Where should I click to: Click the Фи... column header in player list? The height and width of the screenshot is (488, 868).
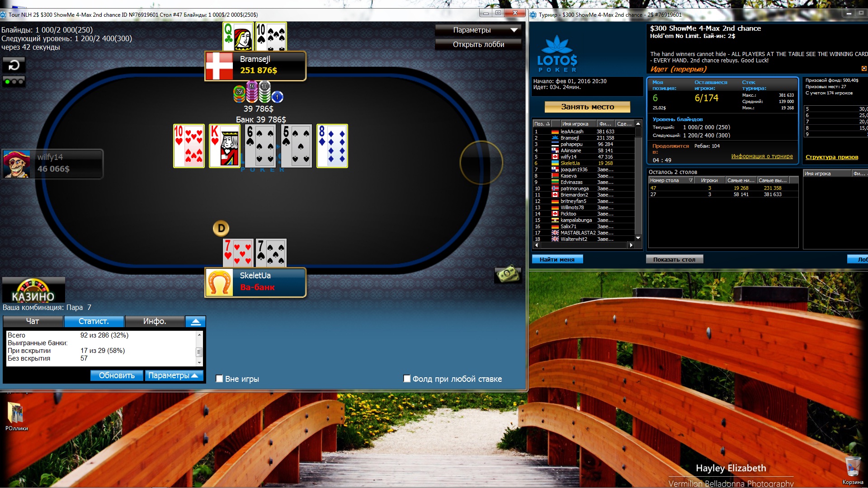tap(605, 124)
